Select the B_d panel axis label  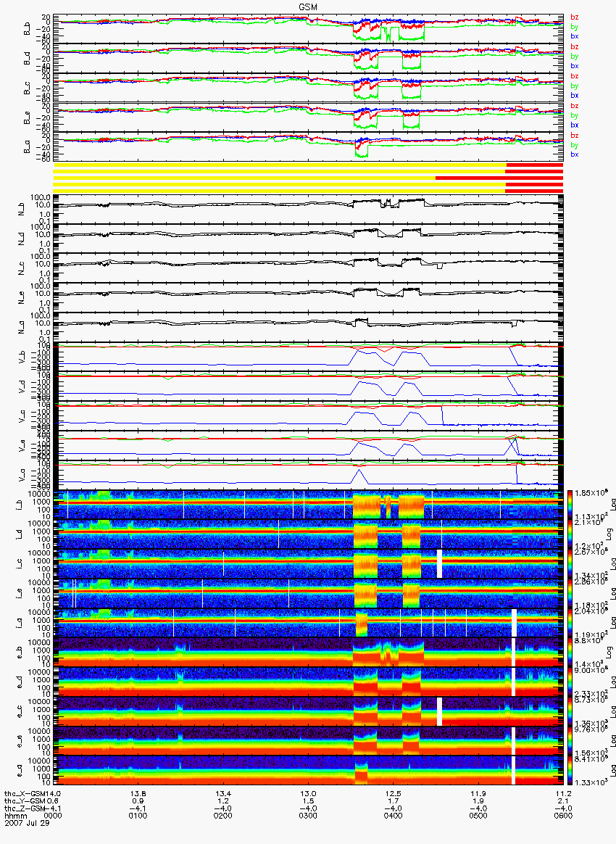tap(27, 59)
